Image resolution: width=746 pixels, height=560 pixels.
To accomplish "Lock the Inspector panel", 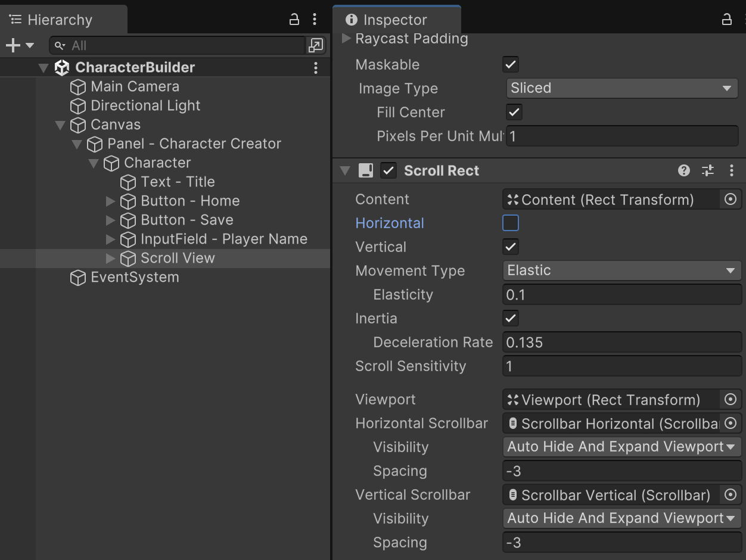I will pyautogui.click(x=727, y=19).
